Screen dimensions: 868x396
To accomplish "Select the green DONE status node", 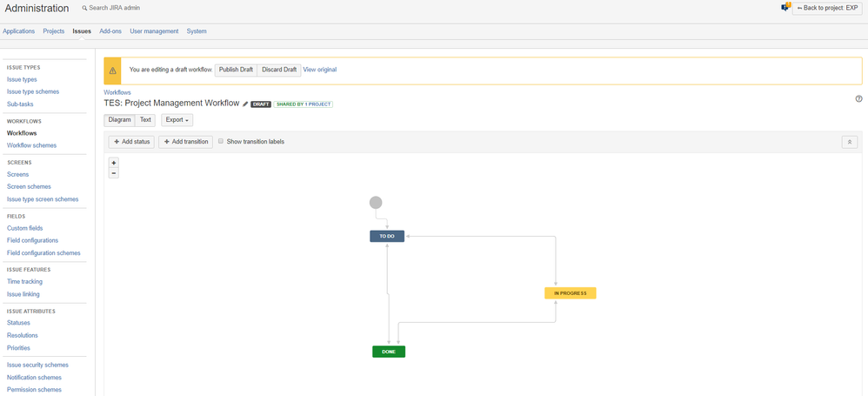I will (x=389, y=352).
